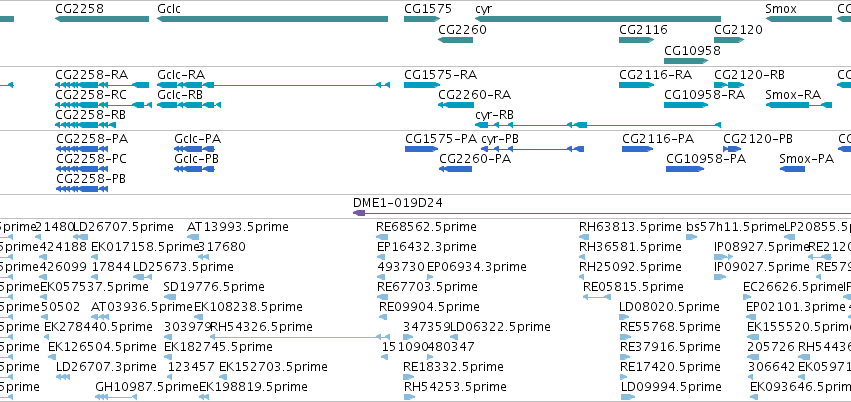851x402 pixels.
Task: Click EST RH54253.5prime
Action: tap(455, 387)
